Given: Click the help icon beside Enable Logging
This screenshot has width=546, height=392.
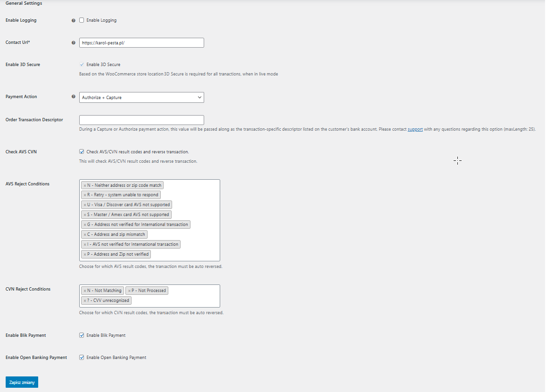Looking at the screenshot, I should coord(74,20).
